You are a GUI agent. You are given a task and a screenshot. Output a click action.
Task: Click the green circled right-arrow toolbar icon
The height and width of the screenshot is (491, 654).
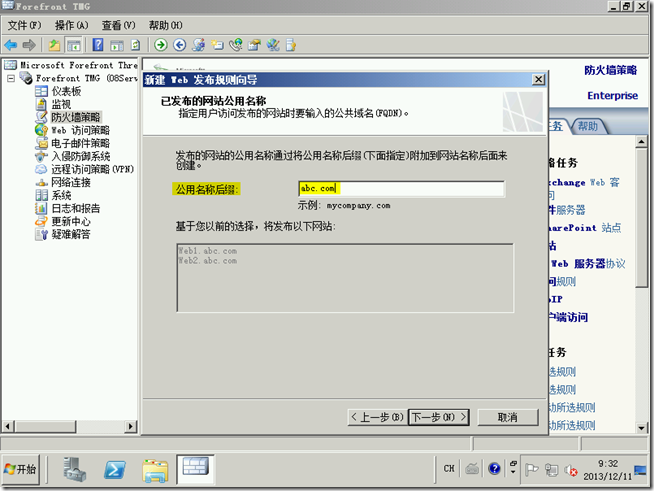[x=161, y=45]
